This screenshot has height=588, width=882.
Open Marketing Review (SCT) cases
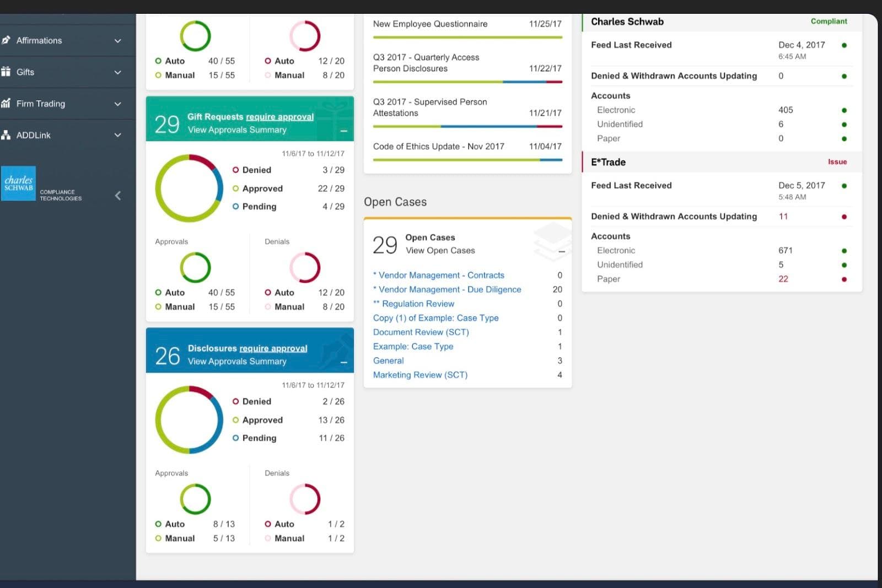[420, 375]
